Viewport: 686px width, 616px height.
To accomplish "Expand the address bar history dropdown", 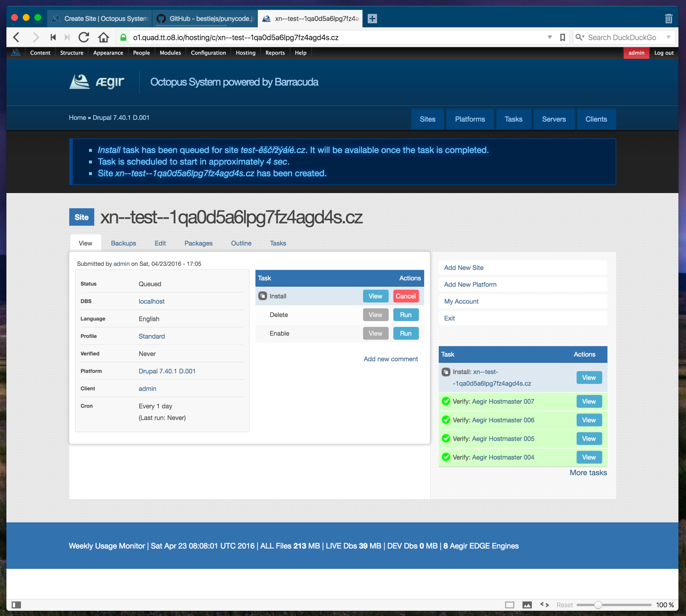I will pos(550,37).
